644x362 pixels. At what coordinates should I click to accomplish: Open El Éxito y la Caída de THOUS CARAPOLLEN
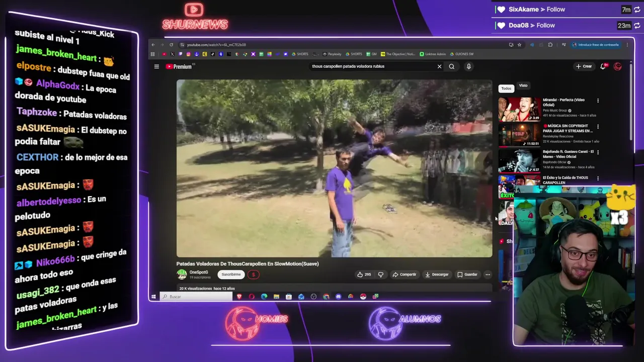coord(565,180)
